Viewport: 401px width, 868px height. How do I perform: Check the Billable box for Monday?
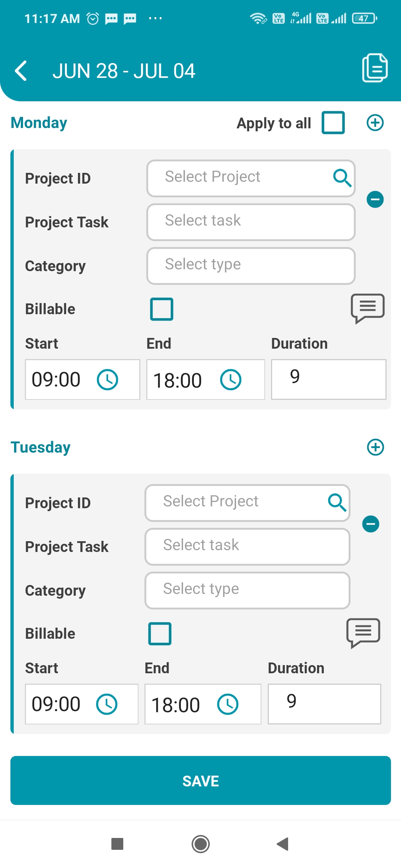pos(162,309)
